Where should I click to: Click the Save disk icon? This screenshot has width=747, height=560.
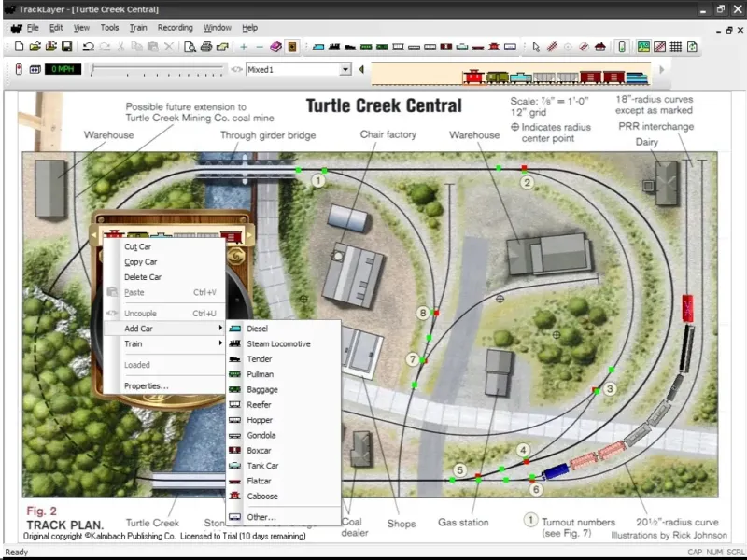click(66, 46)
